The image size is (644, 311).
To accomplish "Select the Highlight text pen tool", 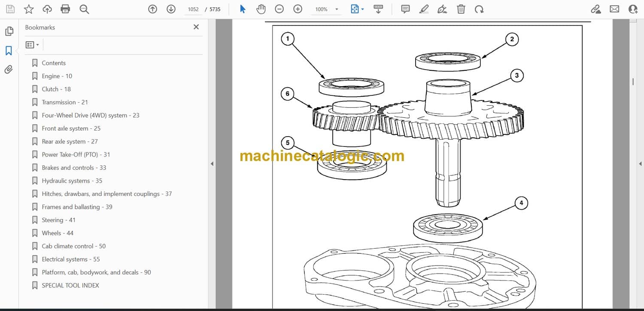I will [x=424, y=9].
